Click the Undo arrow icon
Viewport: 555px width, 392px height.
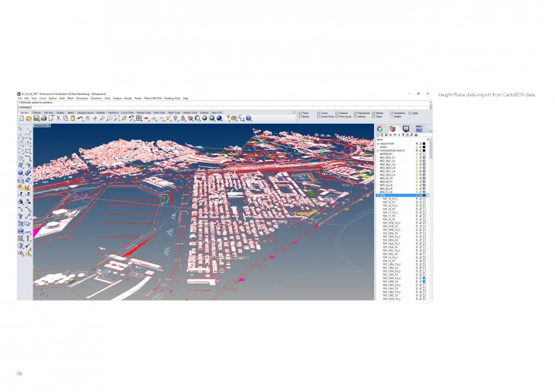tap(80, 119)
